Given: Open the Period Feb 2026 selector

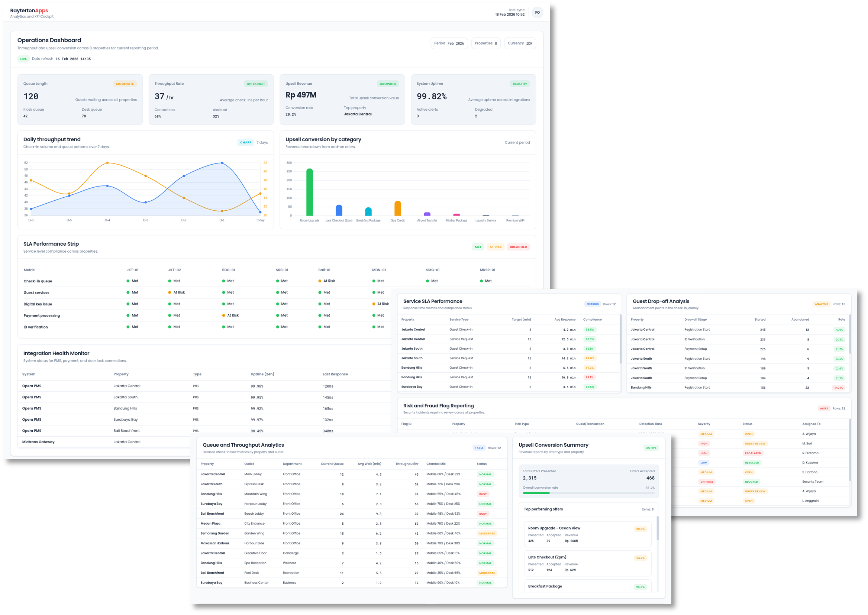Looking at the screenshot, I should click(449, 43).
